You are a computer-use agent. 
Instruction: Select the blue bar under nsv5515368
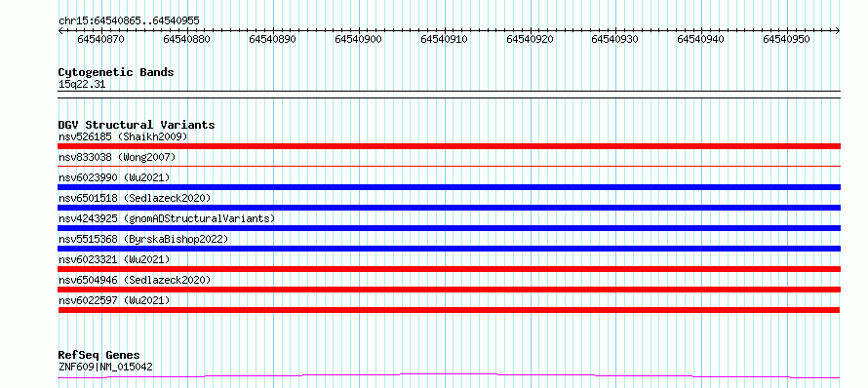[x=449, y=249]
